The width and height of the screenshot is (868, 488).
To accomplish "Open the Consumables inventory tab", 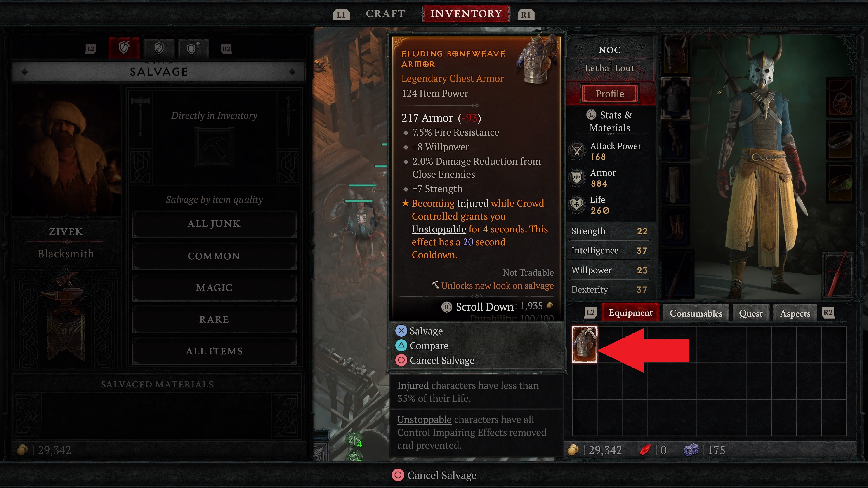I will [x=696, y=313].
